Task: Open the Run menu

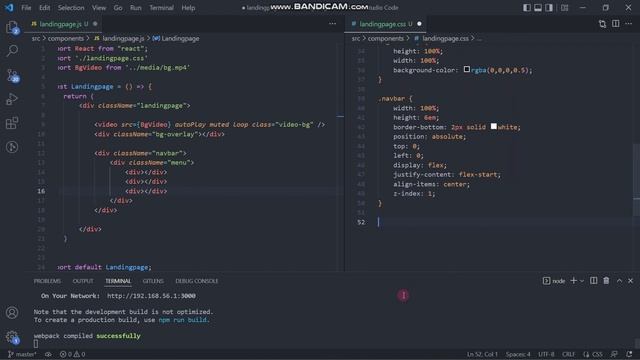Action: click(x=136, y=8)
